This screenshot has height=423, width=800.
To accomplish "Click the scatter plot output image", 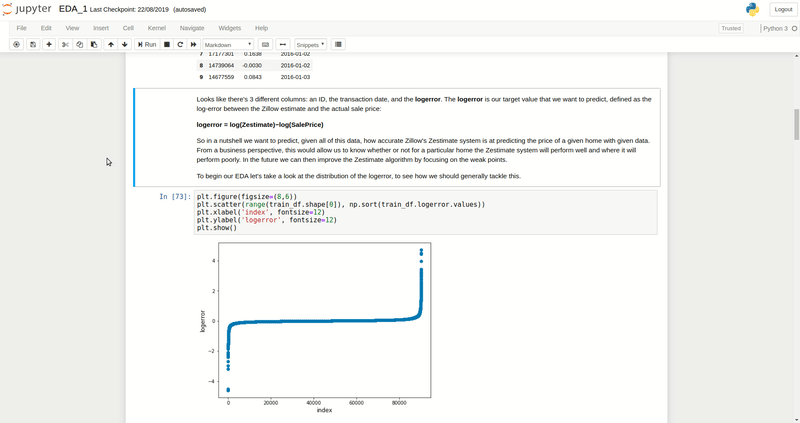I will [x=315, y=328].
